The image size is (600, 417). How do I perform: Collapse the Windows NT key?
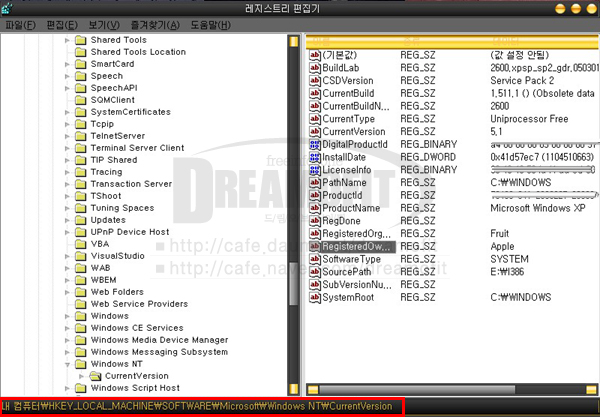click(67, 365)
